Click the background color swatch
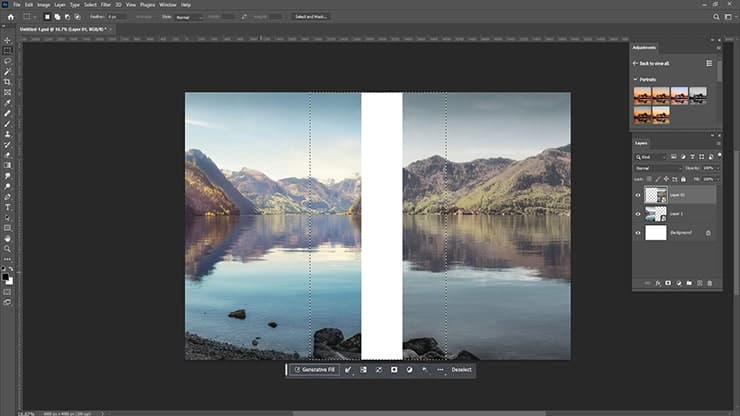Viewport: 740px width, 416px height. 10,281
